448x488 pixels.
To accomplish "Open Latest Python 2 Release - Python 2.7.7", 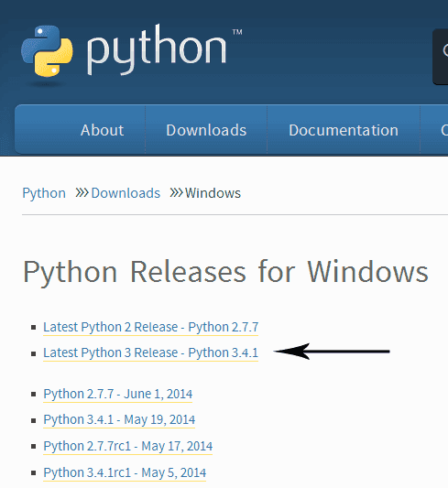I will click(x=150, y=327).
